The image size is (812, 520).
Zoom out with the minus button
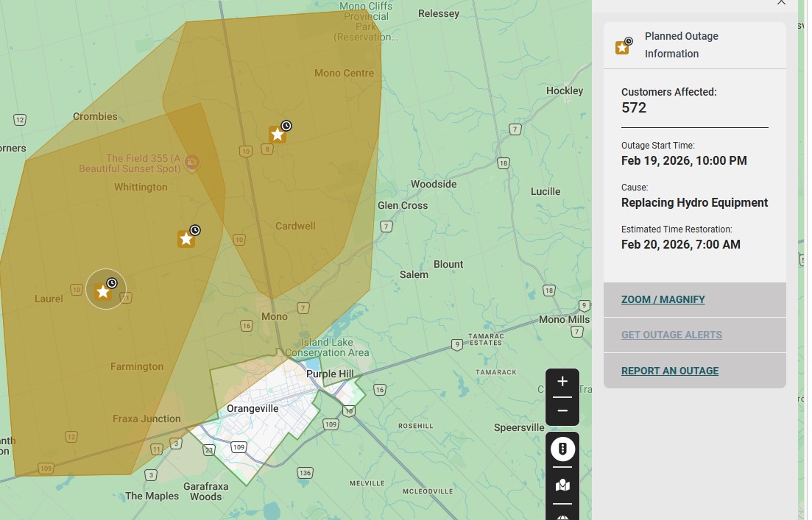pos(562,410)
